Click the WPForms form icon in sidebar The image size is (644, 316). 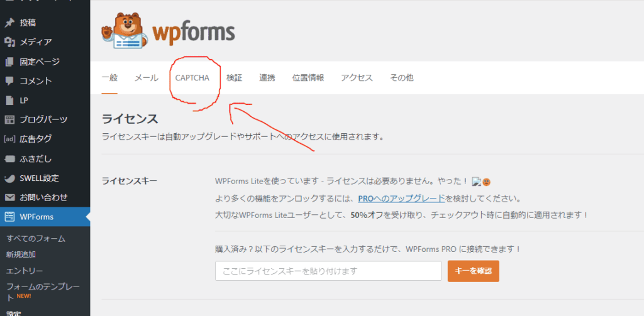(10, 217)
